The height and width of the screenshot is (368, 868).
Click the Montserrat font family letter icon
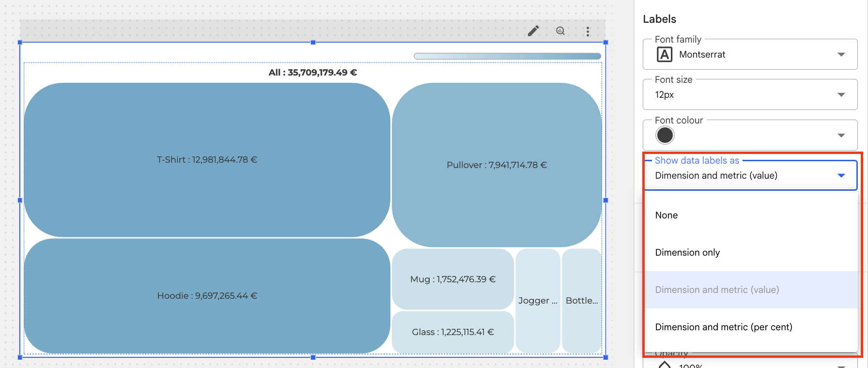click(664, 55)
